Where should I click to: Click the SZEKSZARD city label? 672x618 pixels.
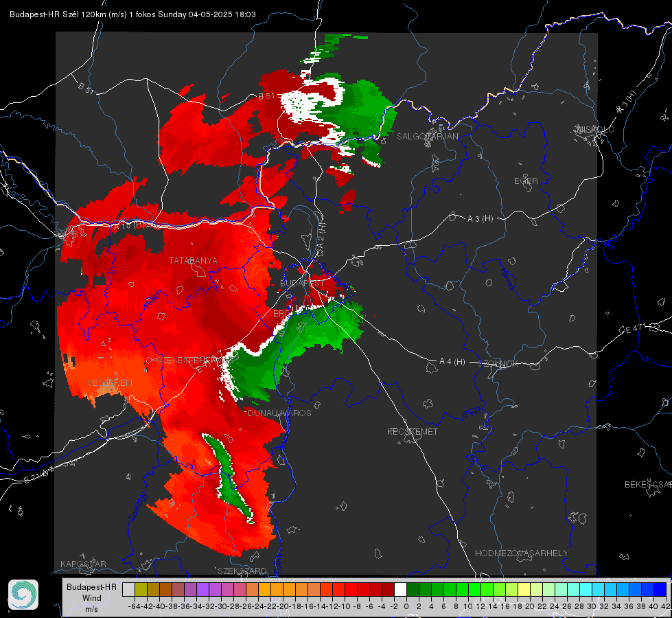point(242,571)
